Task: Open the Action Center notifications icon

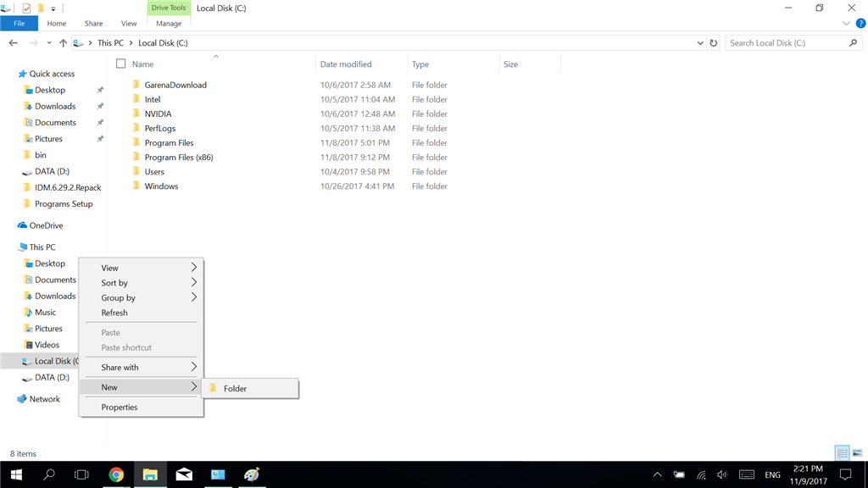Action: 845,474
